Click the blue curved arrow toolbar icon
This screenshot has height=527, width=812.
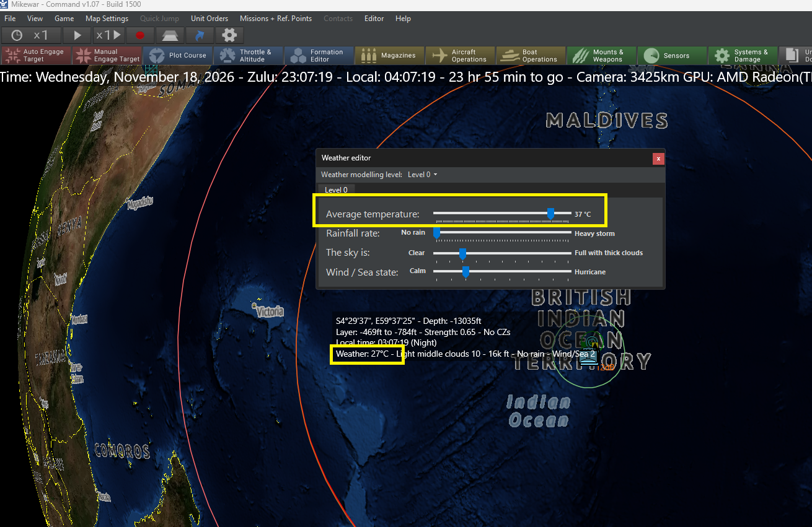pyautogui.click(x=199, y=35)
